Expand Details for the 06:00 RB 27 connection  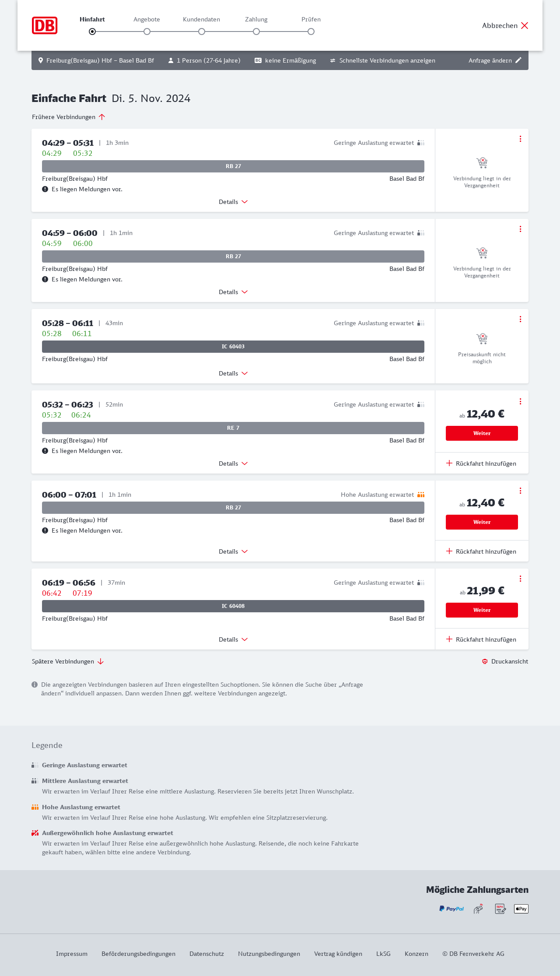coord(233,551)
